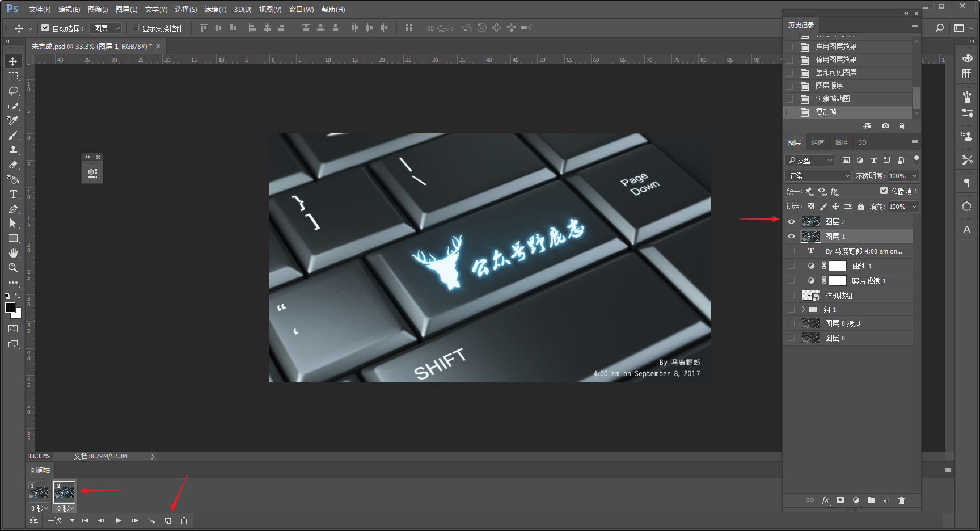
Task: Toggle the propagate frame 1 checkbox
Action: [x=884, y=191]
